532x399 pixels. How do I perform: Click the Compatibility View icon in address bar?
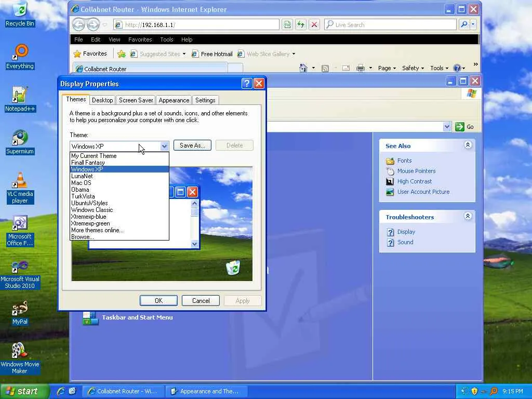pos(287,24)
